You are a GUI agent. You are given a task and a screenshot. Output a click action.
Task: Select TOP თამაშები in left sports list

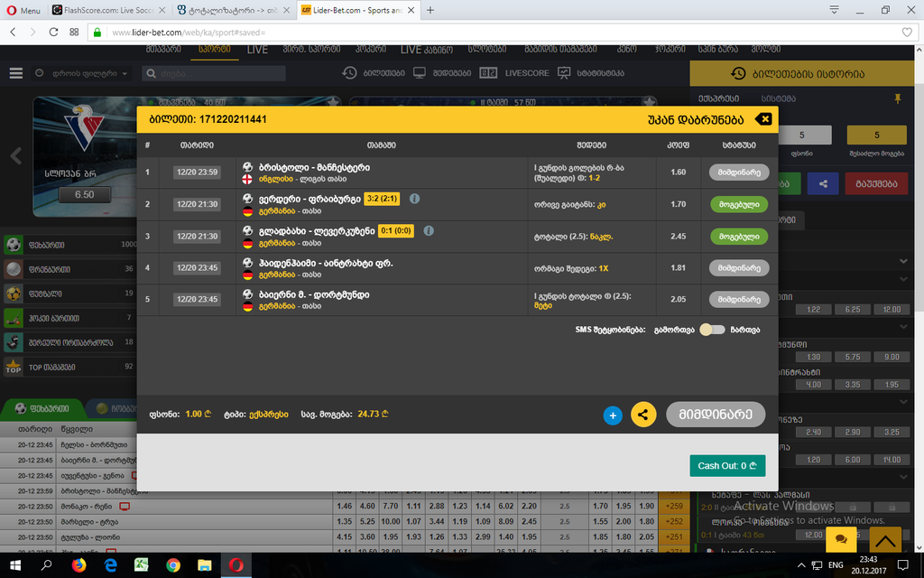coord(69,367)
